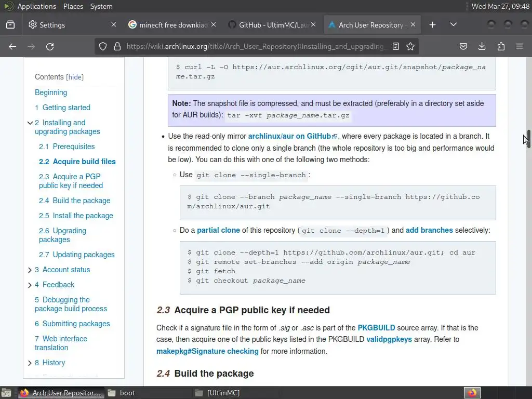Screen dimensions: 532x399
Task: Click the show desktop icon in taskbar
Action: 6,393
